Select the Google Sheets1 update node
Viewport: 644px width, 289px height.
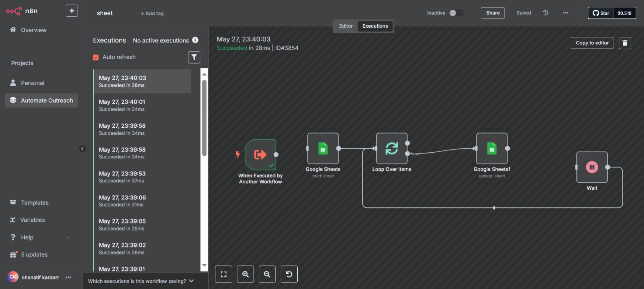(x=492, y=148)
